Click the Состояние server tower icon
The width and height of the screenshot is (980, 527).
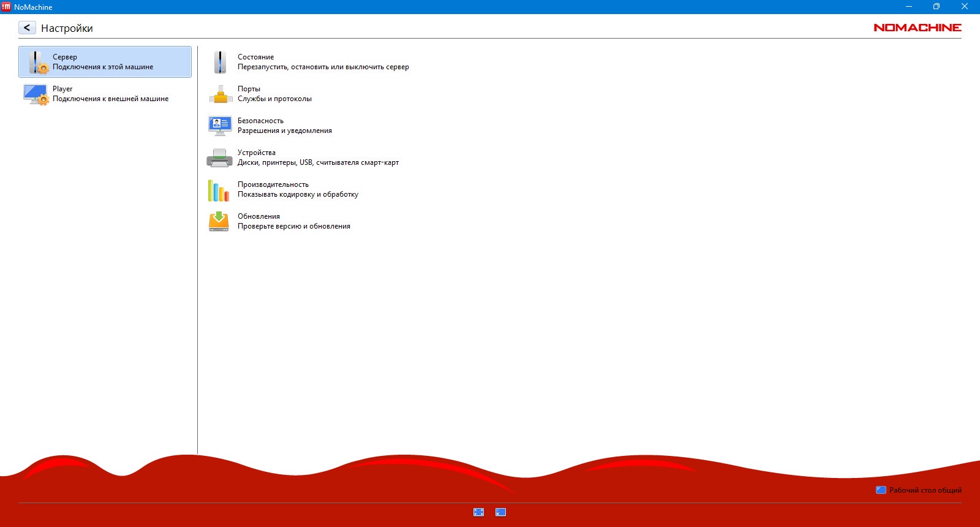point(220,62)
